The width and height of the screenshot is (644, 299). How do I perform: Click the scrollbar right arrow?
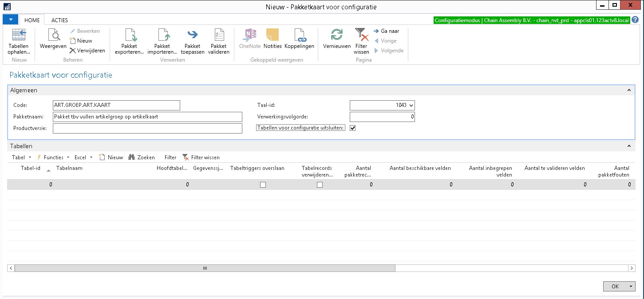[632, 268]
